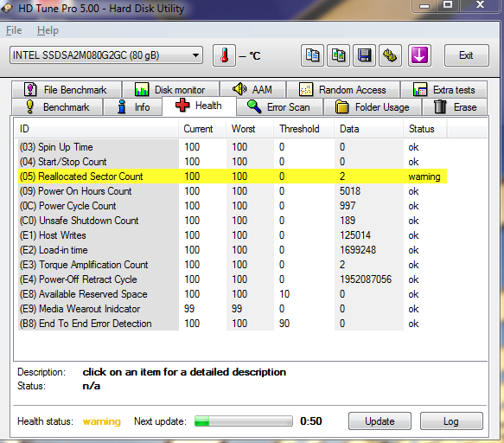
Task: Click the Update button
Action: pyautogui.click(x=380, y=421)
